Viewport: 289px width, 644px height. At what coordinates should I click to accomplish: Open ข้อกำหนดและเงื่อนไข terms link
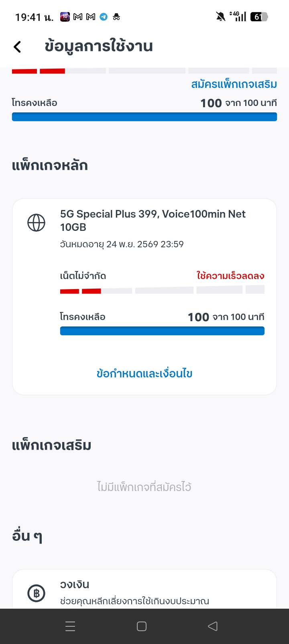coord(144,373)
